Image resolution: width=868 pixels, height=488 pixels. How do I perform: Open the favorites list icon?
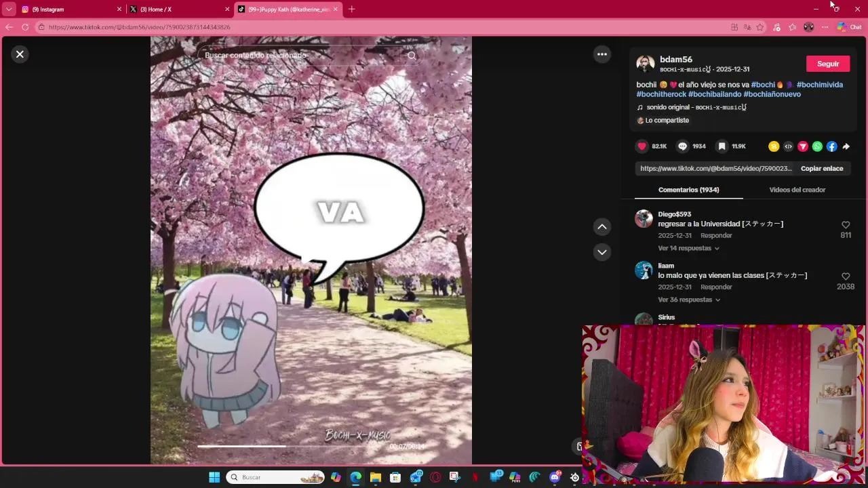point(792,27)
